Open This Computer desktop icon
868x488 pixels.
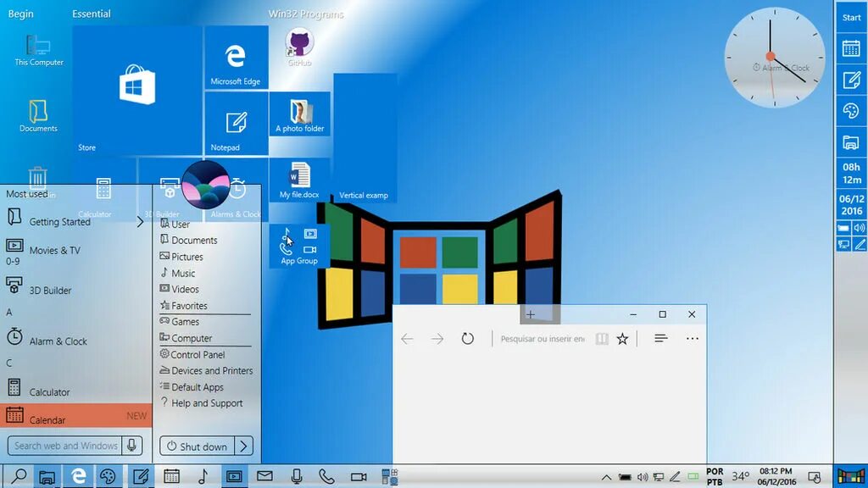point(39,50)
